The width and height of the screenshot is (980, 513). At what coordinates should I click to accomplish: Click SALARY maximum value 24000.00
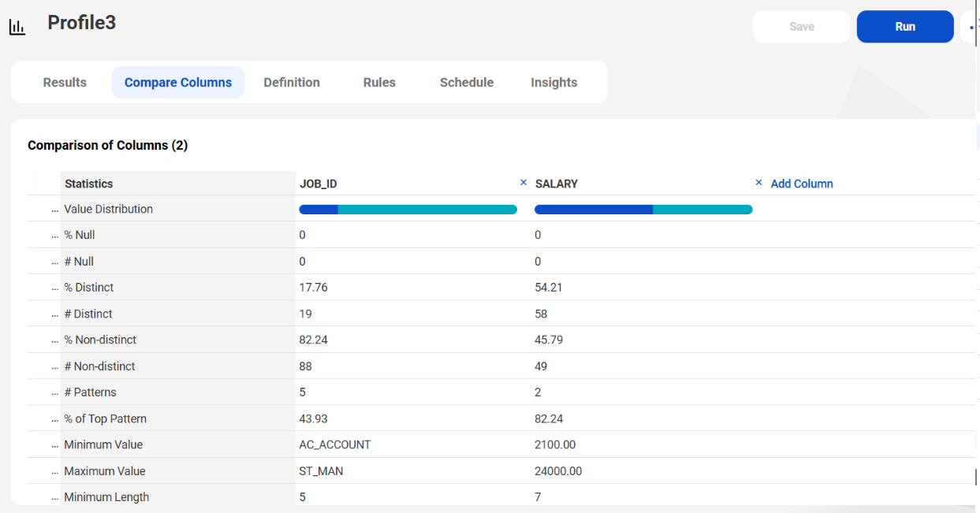pos(558,471)
